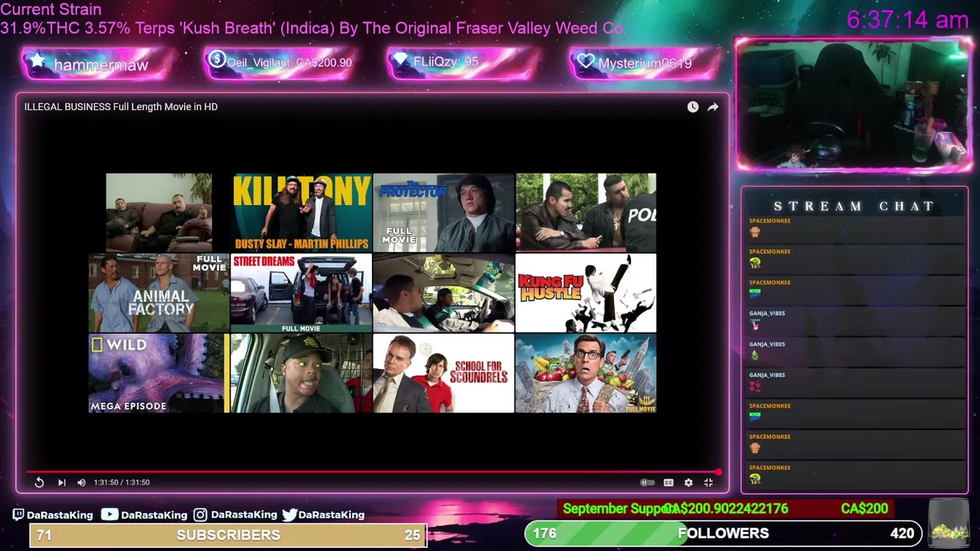The width and height of the screenshot is (980, 551).
Task: Click the STREAM CHAT header
Action: [854, 206]
